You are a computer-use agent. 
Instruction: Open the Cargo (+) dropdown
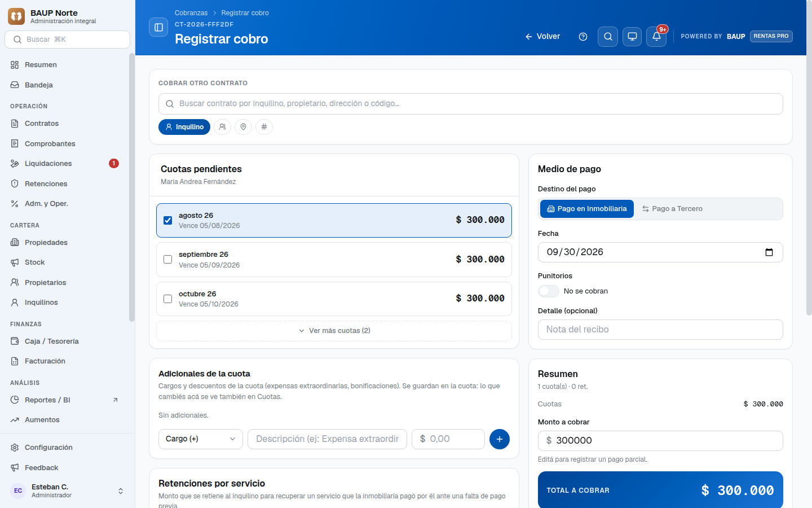tap(201, 439)
